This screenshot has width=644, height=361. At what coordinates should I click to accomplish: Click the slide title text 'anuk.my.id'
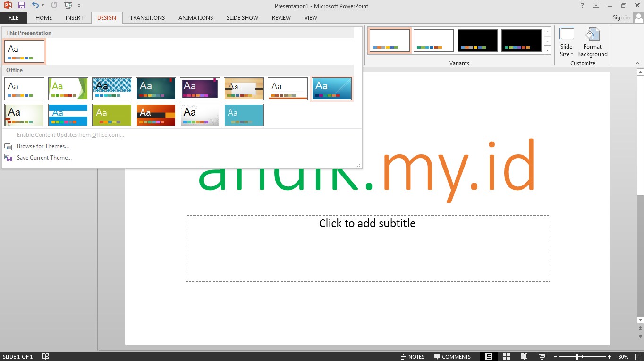point(366,170)
